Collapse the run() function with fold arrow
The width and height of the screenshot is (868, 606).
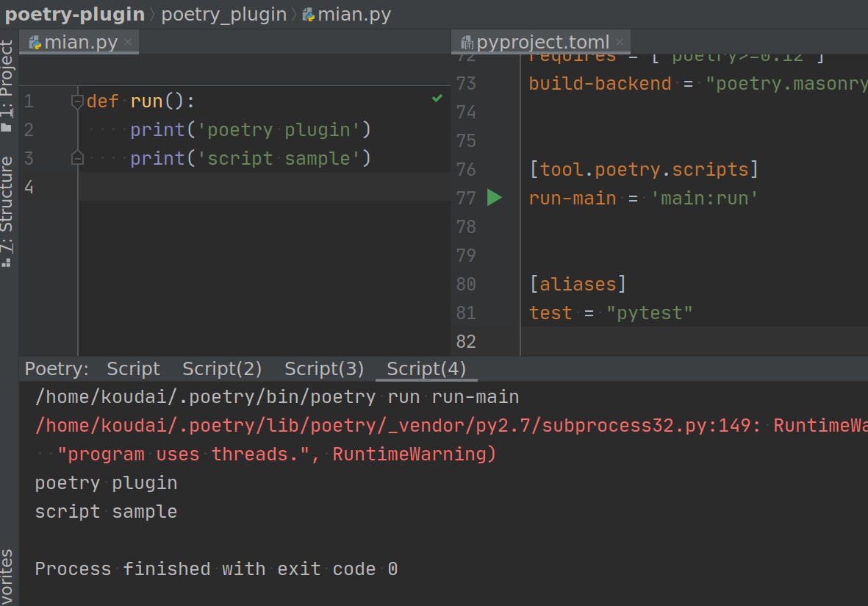(77, 101)
